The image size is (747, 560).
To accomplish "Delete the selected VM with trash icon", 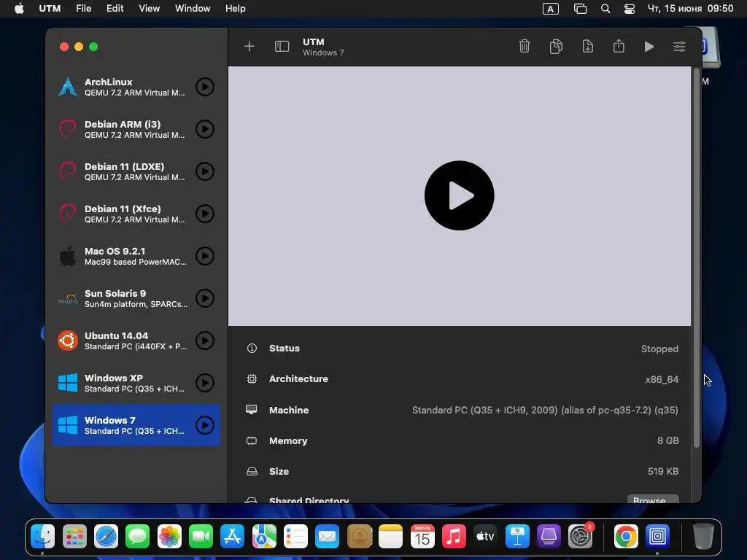I will pos(525,46).
